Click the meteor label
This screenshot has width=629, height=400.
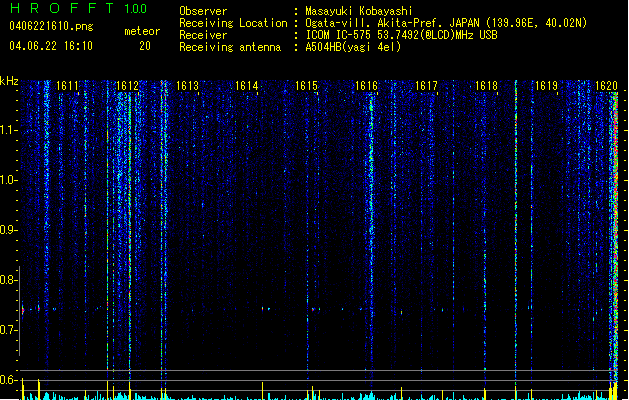tap(142, 31)
